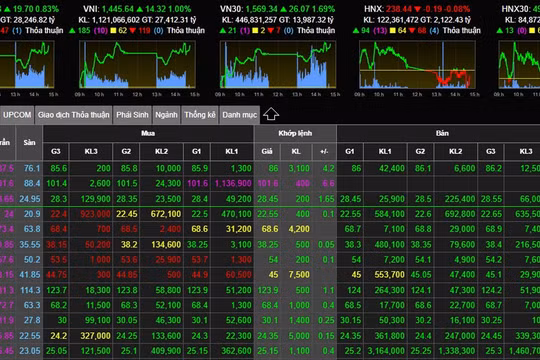This screenshot has height=360, width=540.
Task: Open the VN30 index intraday chart
Action: pos(278,64)
